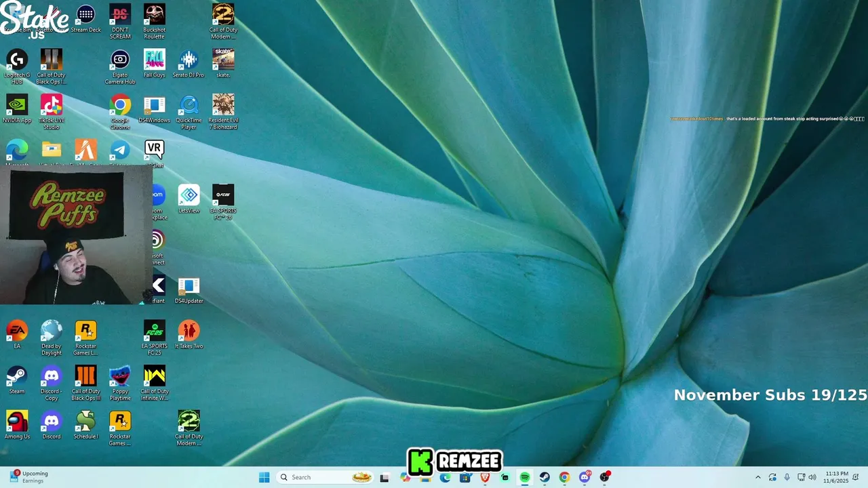Show hidden system tray icons

(758, 477)
